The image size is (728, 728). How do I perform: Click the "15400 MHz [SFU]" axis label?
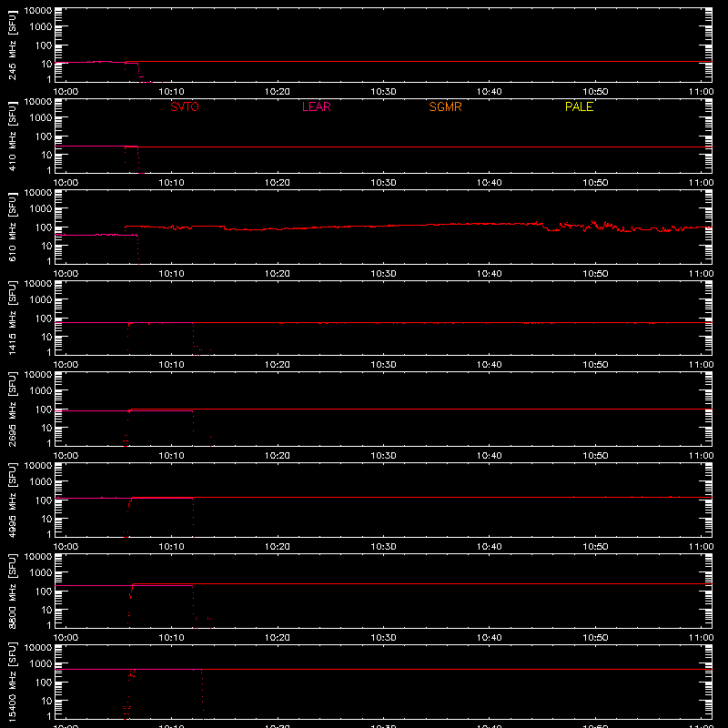coord(13,682)
